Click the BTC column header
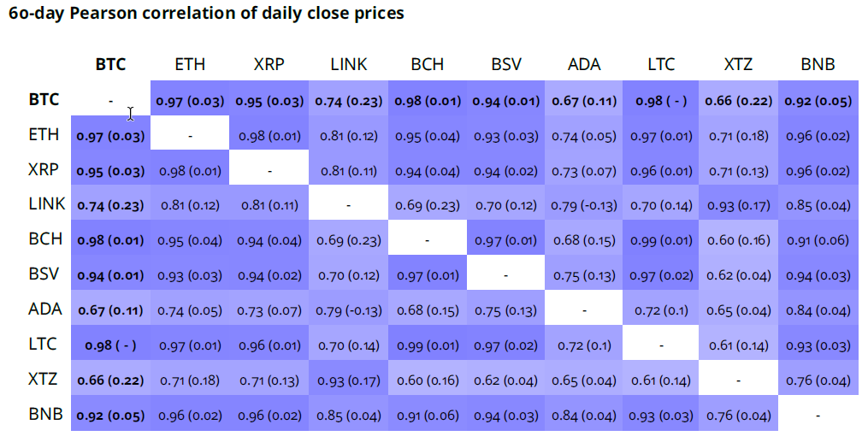This screenshot has height=442, width=868. [x=110, y=64]
